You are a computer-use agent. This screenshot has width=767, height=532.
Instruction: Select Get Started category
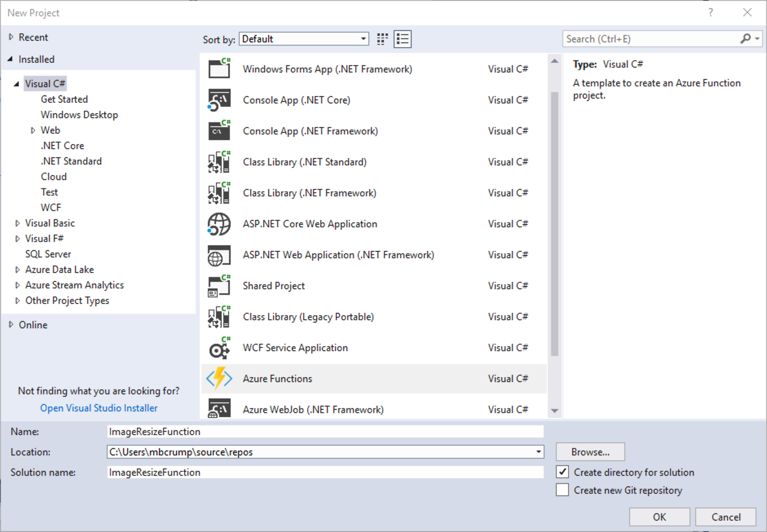pos(64,99)
